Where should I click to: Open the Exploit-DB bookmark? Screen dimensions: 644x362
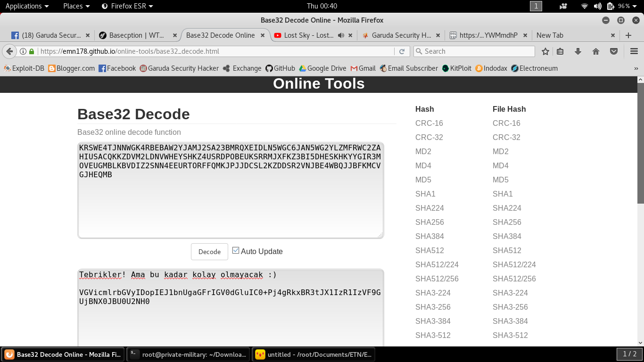tap(24, 68)
